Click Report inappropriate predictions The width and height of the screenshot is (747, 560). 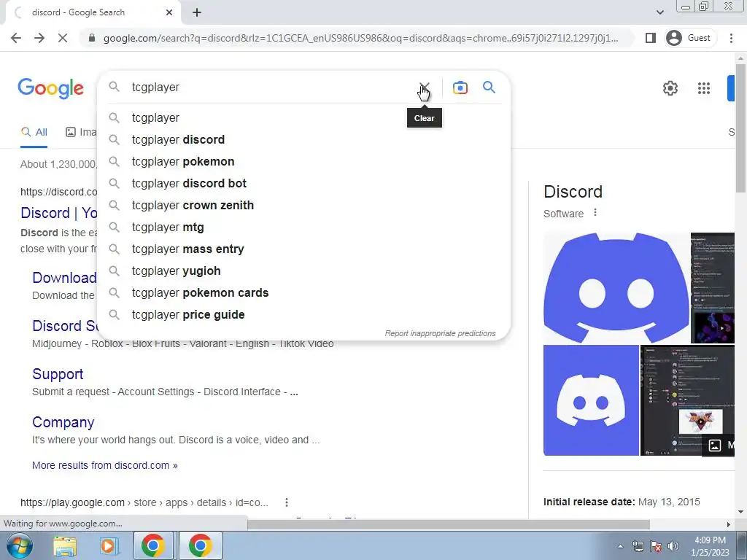click(440, 333)
